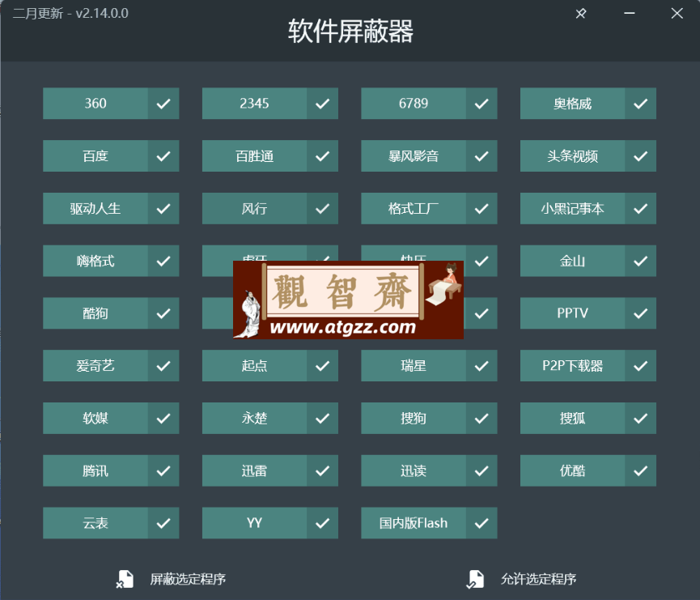Select the 优酷 program label
The height and width of the screenshot is (600, 700).
point(572,470)
